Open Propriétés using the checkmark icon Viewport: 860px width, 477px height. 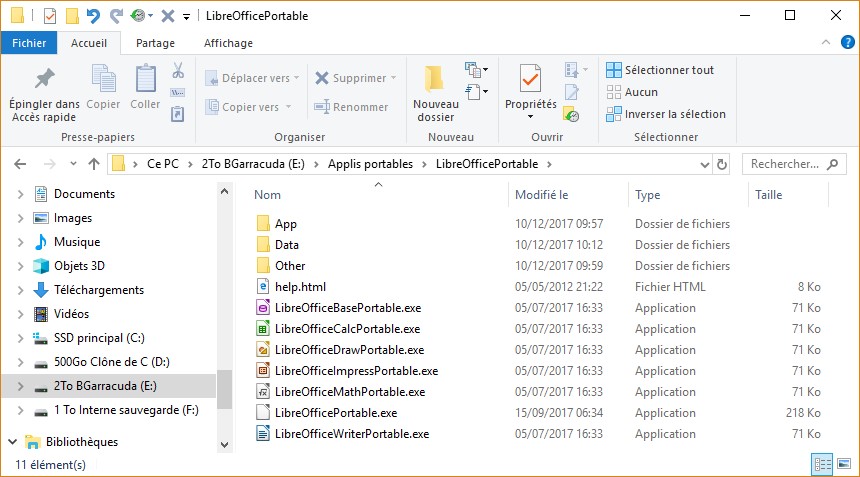coord(530,79)
